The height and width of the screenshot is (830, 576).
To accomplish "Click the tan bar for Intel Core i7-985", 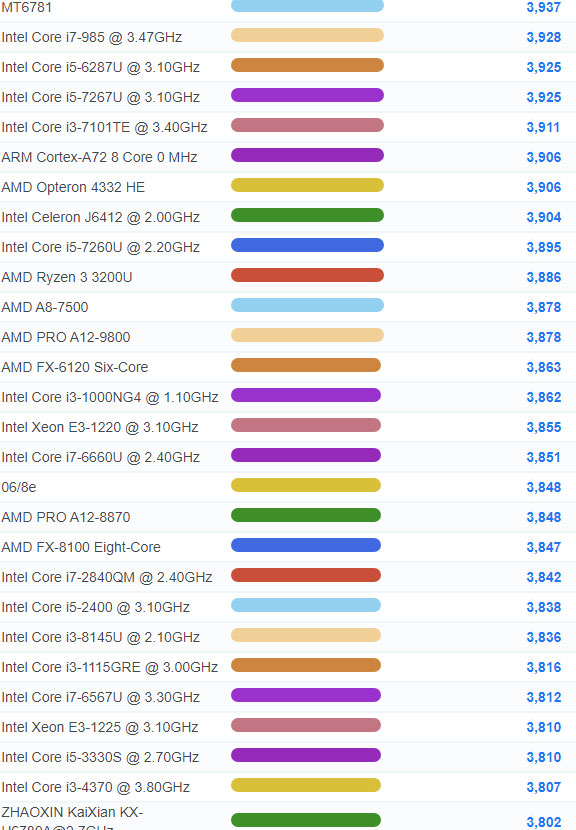I will 308,35.
